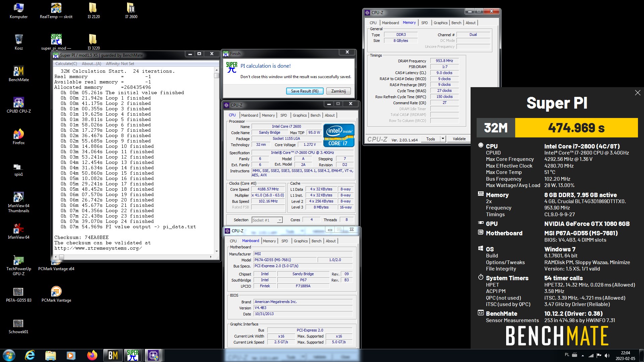Click the super_pi_mod desktop icon

click(x=56, y=43)
